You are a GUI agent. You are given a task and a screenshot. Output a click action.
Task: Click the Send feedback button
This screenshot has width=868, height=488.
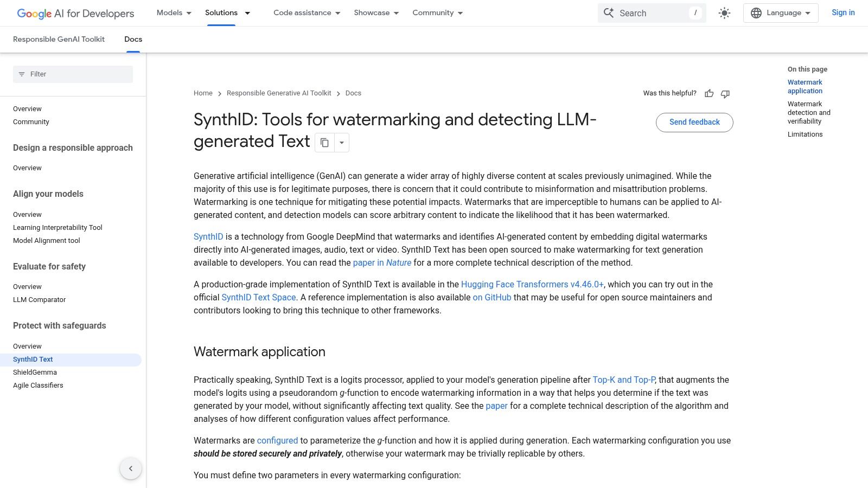click(694, 122)
